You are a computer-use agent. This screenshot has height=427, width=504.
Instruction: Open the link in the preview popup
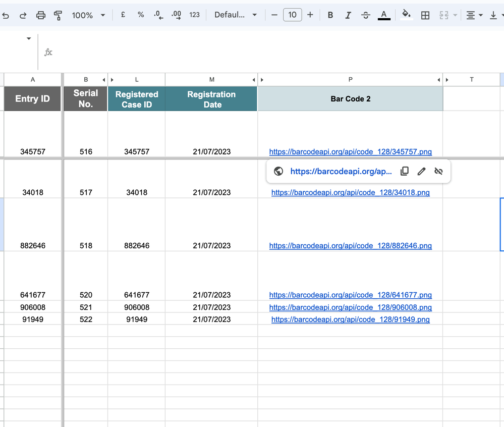(341, 172)
